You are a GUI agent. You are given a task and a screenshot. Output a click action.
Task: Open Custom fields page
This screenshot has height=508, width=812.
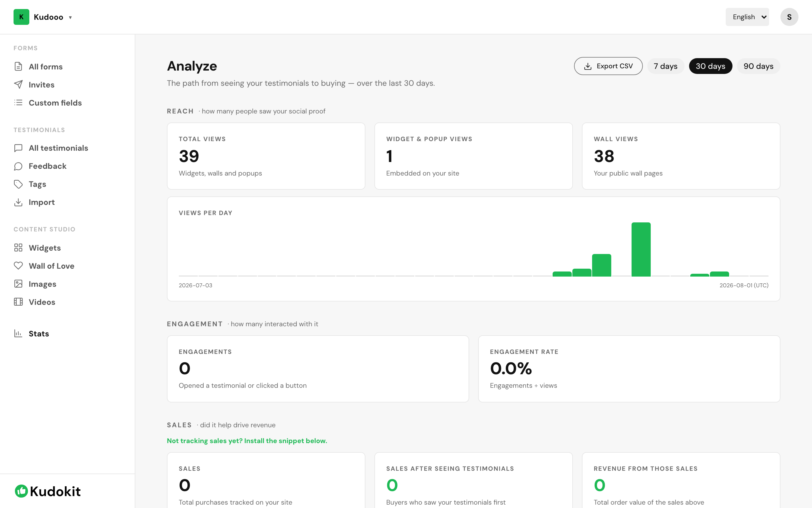55,103
